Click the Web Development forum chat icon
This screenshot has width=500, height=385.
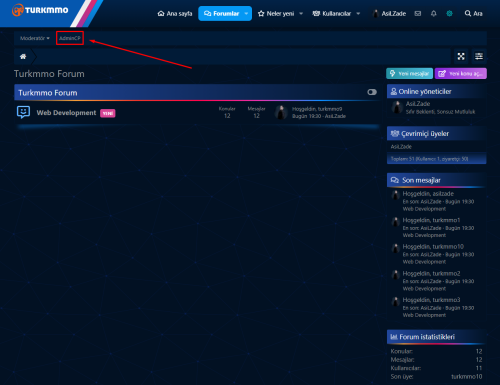pos(23,112)
